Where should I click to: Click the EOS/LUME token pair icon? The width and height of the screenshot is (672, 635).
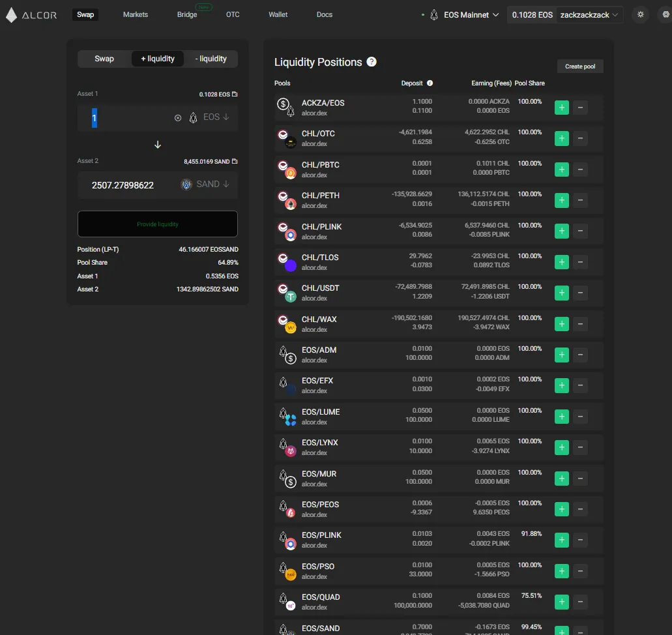[287, 417]
